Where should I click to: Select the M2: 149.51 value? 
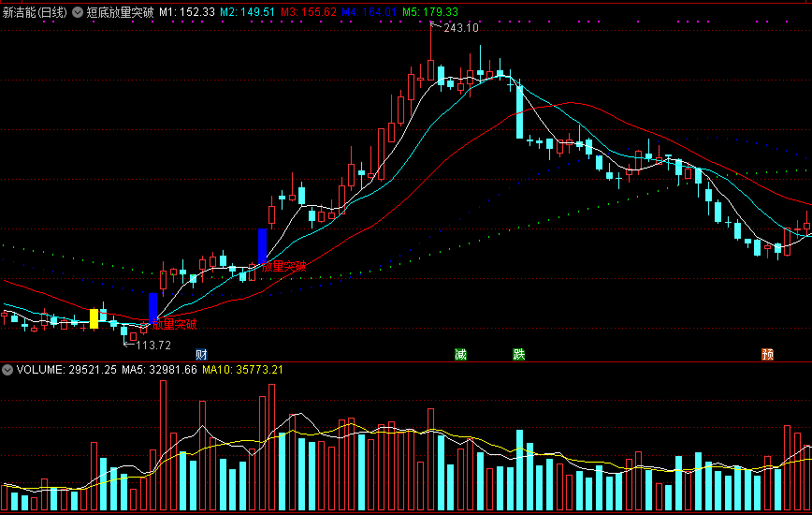click(x=247, y=12)
